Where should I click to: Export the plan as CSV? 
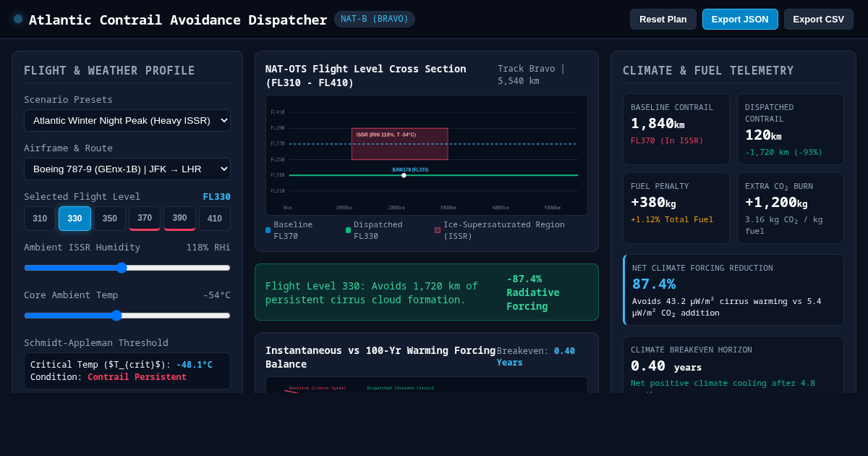(x=819, y=20)
